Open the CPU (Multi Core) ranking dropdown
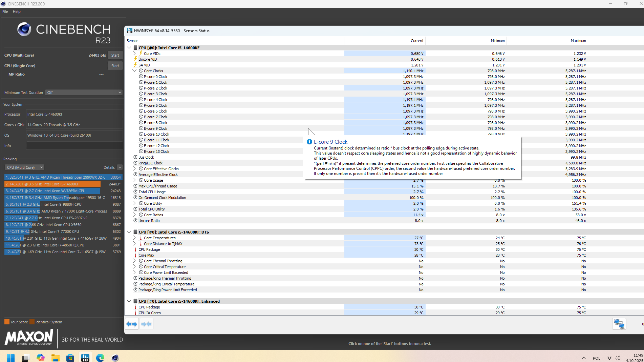 tap(25, 167)
